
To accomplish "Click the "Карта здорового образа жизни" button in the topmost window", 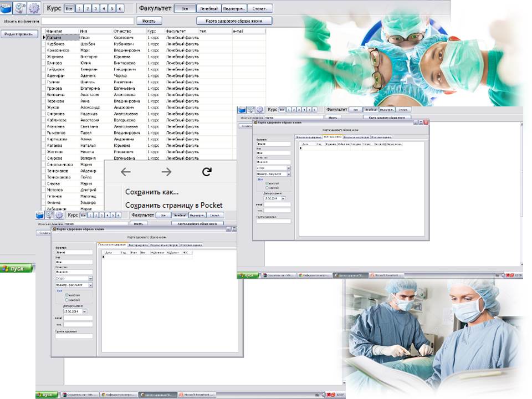I will coord(234,21).
